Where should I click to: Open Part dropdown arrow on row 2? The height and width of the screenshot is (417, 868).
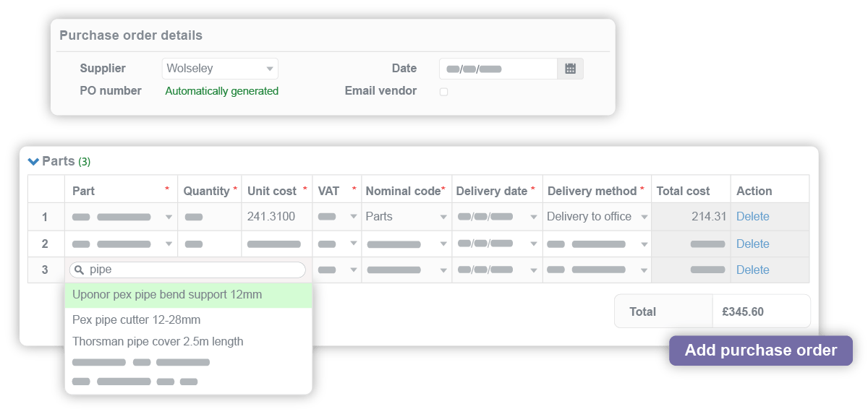[167, 244]
